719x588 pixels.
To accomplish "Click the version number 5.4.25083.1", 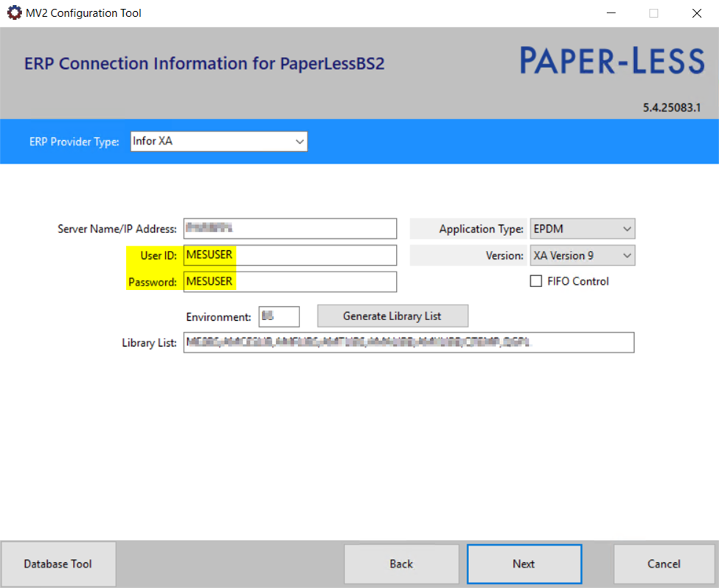I will pyautogui.click(x=671, y=108).
